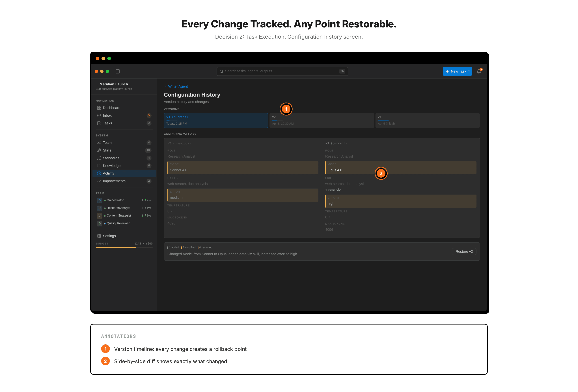The height and width of the screenshot is (392, 578).
Task: Click the Sonnet 4.6 model value
Action: pyautogui.click(x=178, y=170)
